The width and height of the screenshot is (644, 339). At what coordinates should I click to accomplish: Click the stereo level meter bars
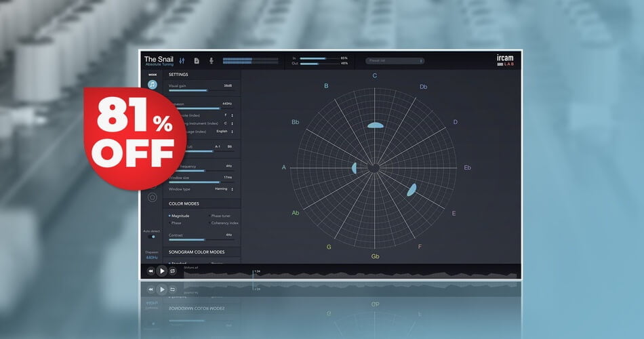(x=251, y=61)
